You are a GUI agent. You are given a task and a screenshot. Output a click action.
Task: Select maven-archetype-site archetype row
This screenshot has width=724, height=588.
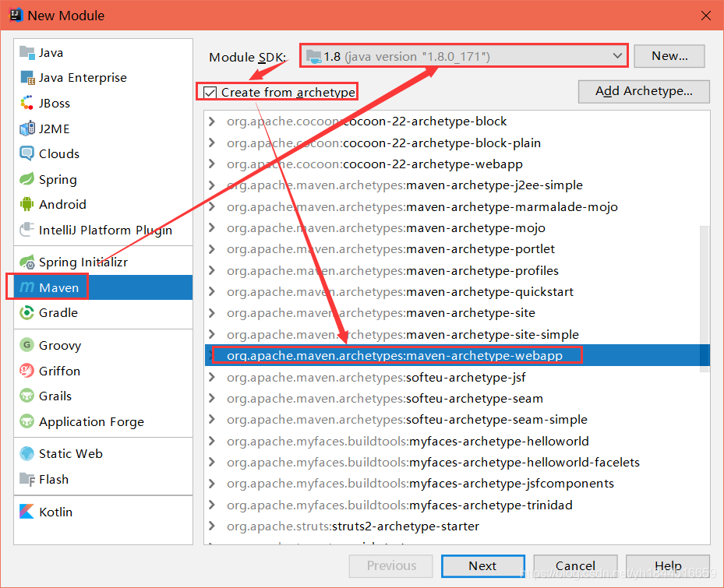[457, 313]
